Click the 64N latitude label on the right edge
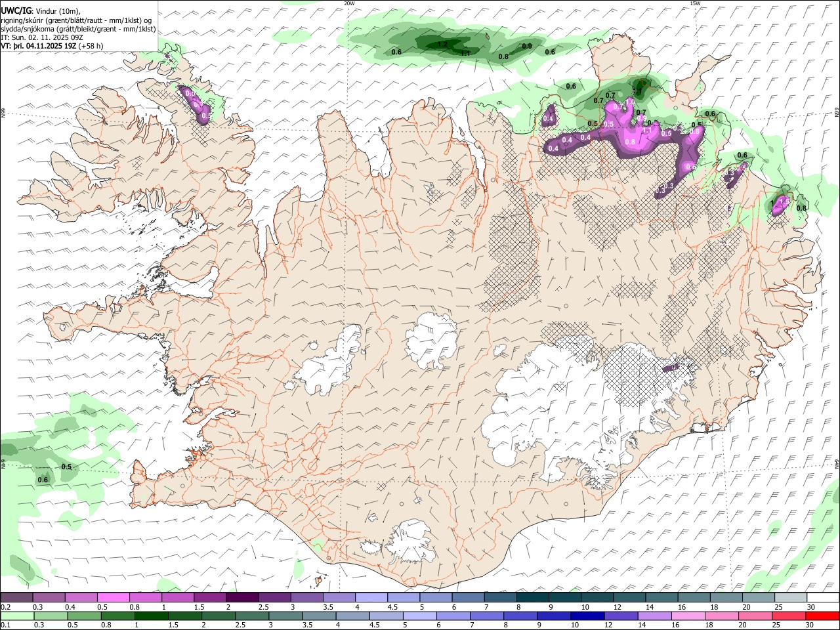Screen dimensions: 840x630 tap(837, 463)
